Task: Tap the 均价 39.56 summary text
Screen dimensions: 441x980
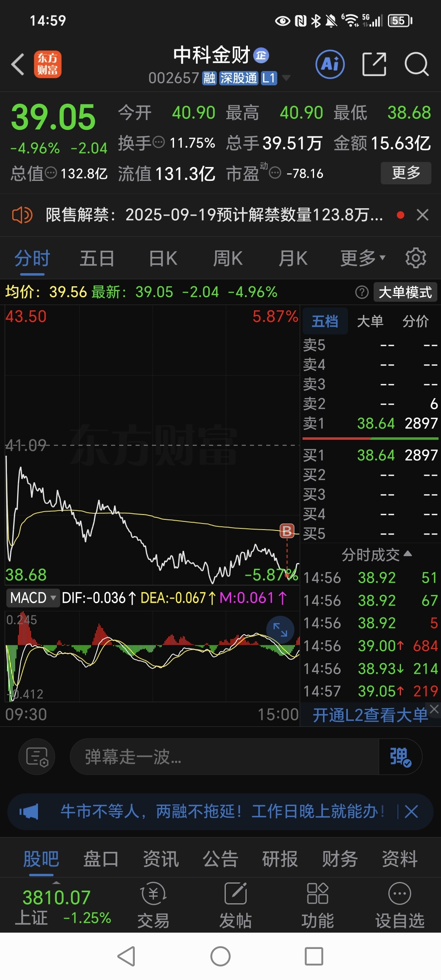Action: pos(46,292)
